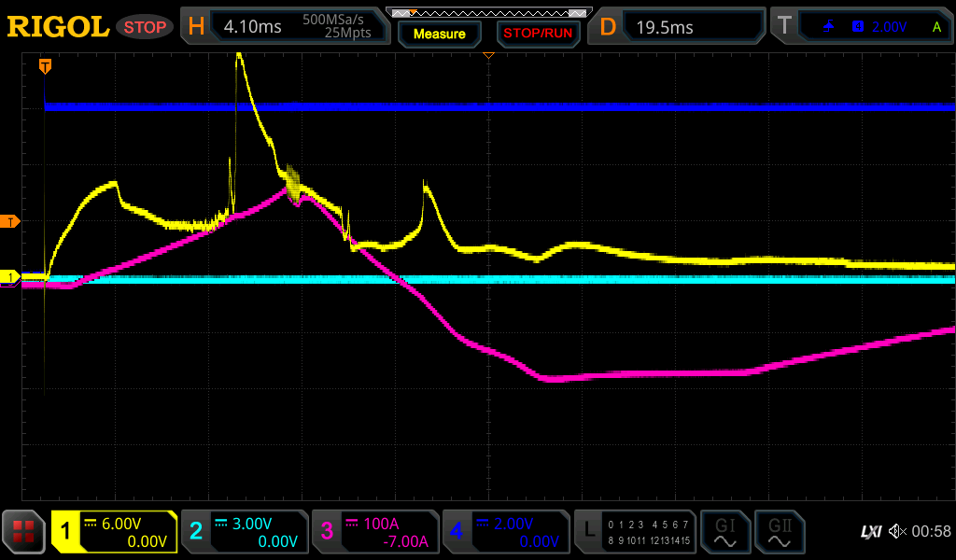The height and width of the screenshot is (560, 956).
Task: Click the red STOP status indicator
Action: (x=145, y=27)
